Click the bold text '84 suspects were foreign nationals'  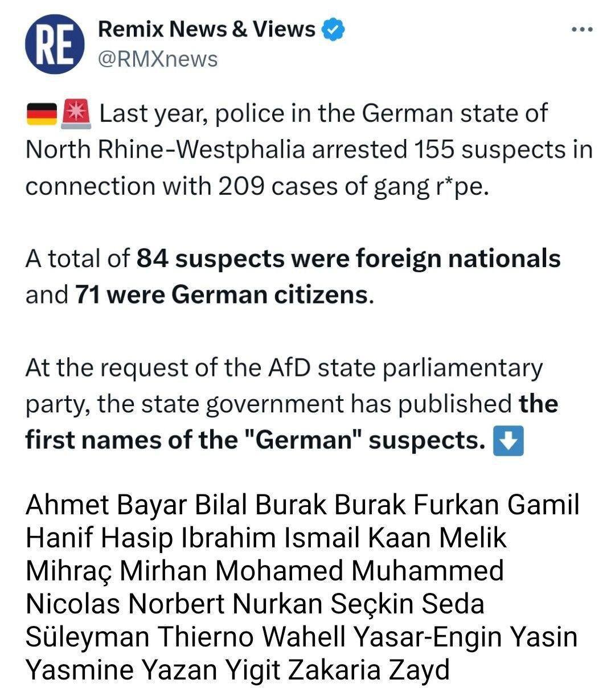(348, 259)
